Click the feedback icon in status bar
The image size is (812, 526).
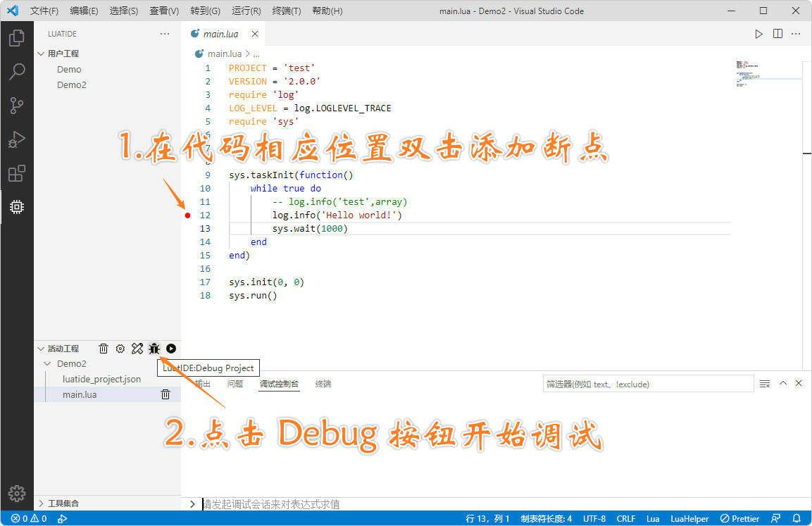[x=776, y=518]
